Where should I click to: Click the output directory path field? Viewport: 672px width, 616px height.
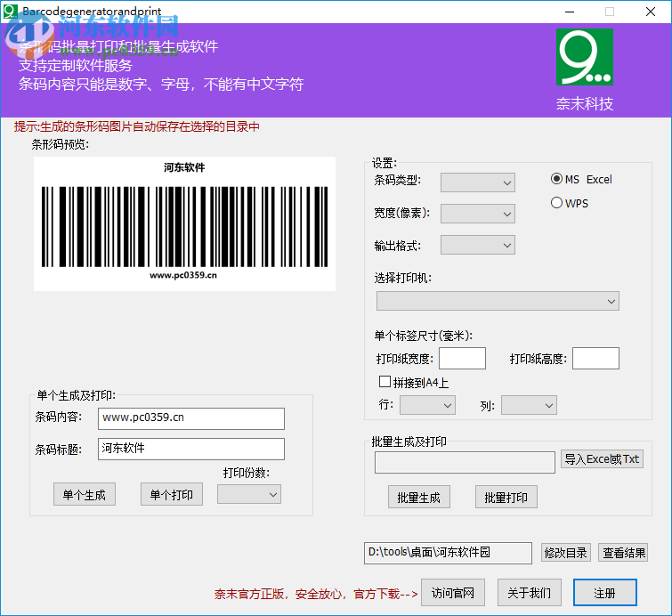[x=448, y=553]
